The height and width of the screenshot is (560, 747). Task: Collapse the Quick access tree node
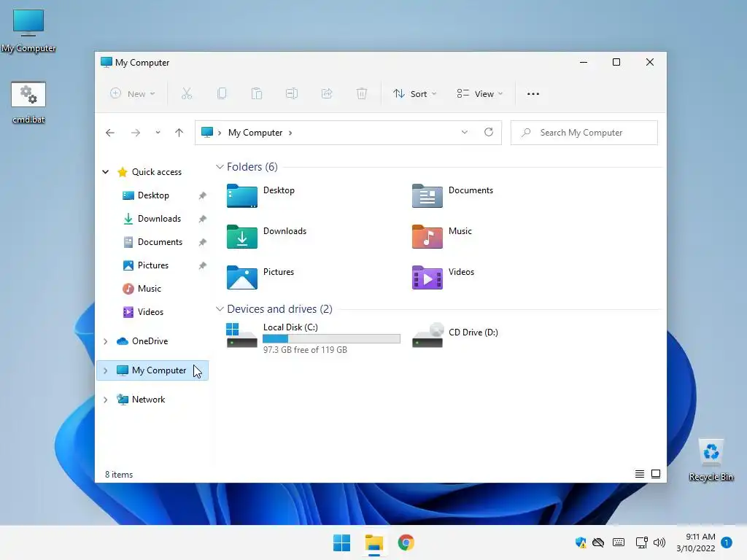(106, 172)
